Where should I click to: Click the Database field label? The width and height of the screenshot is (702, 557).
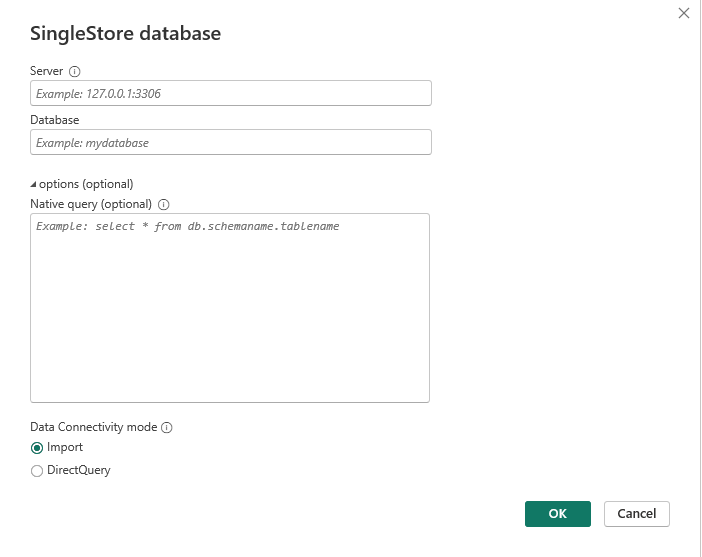point(55,120)
